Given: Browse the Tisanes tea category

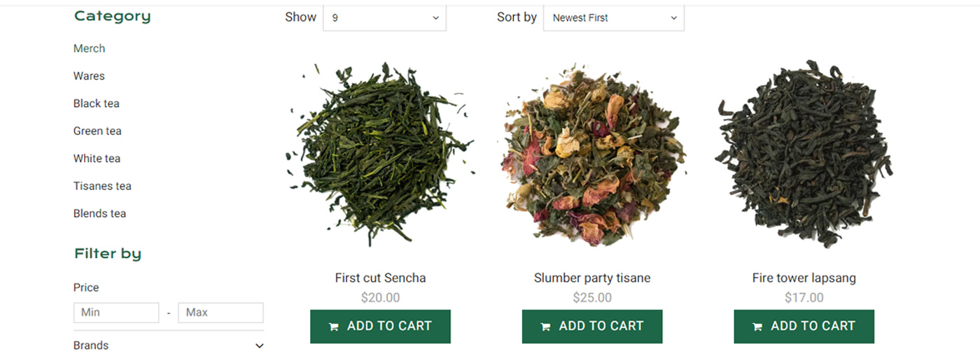Looking at the screenshot, I should [102, 186].
